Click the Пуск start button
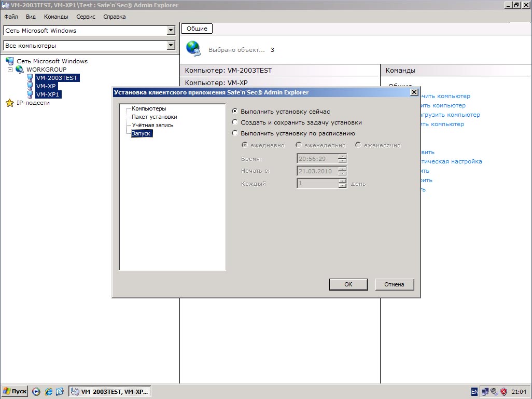 (15, 392)
